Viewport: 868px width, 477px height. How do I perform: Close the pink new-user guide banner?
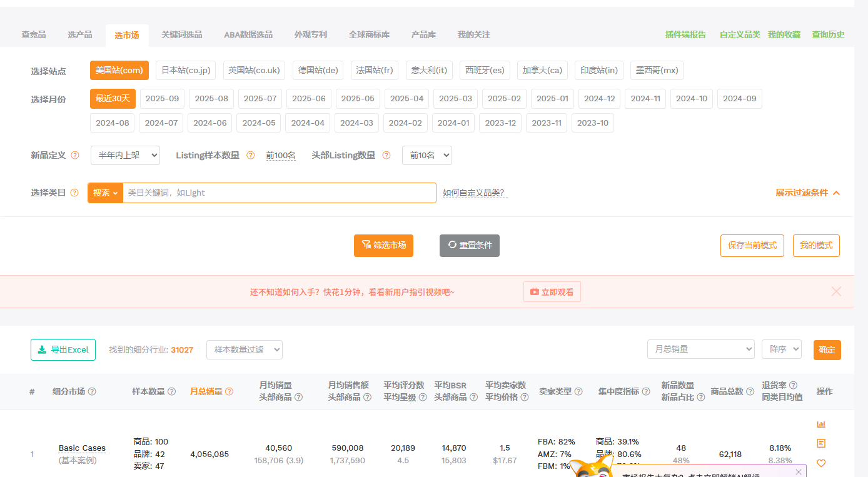click(836, 291)
